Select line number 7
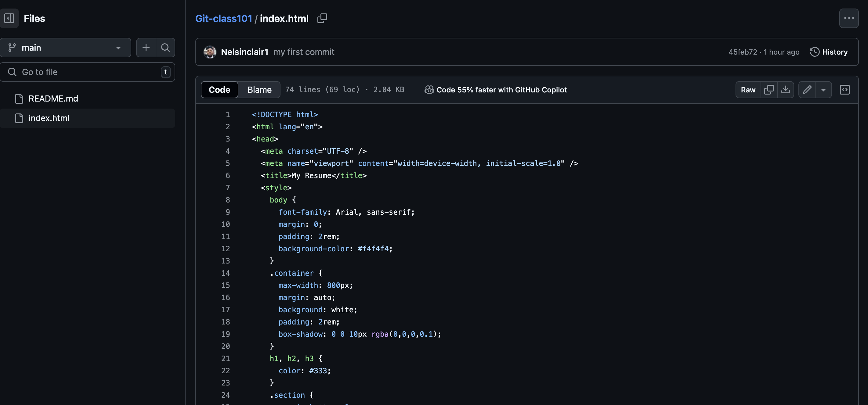Image resolution: width=868 pixels, height=405 pixels. [228, 188]
